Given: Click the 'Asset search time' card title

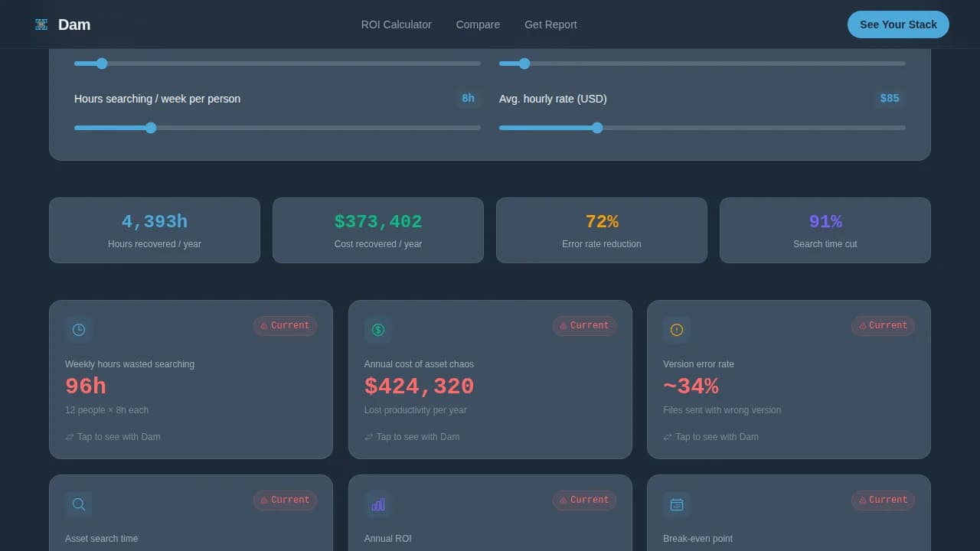Looking at the screenshot, I should coord(102,539).
